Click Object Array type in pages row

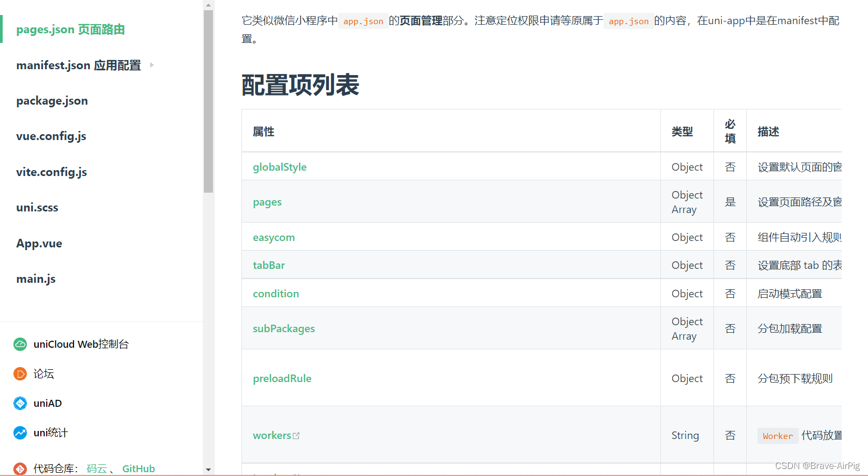coord(687,202)
